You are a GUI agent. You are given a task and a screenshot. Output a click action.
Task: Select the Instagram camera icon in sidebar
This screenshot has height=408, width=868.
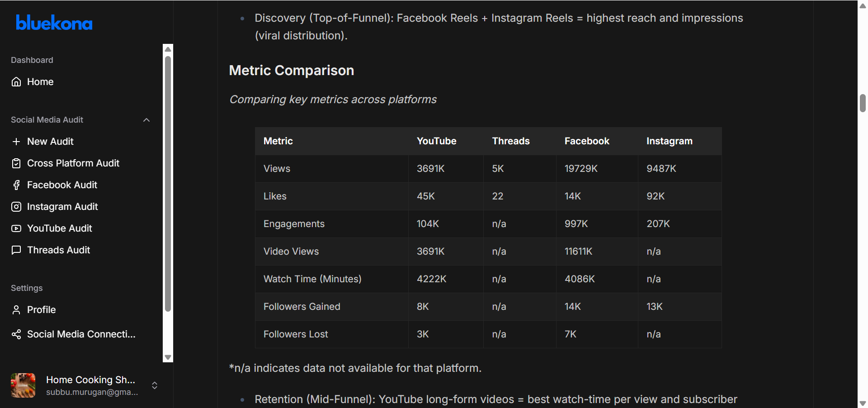[16, 207]
